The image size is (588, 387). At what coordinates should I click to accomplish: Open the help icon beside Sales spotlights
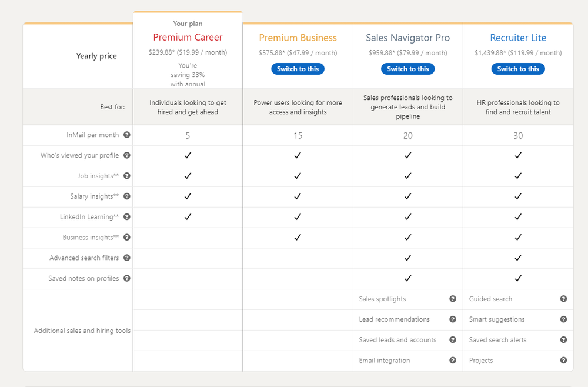pos(453,299)
